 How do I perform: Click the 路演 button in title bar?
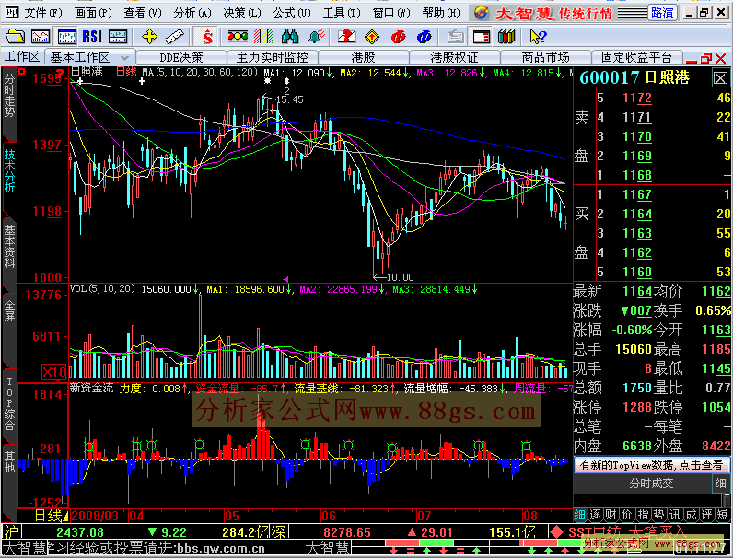click(x=662, y=13)
